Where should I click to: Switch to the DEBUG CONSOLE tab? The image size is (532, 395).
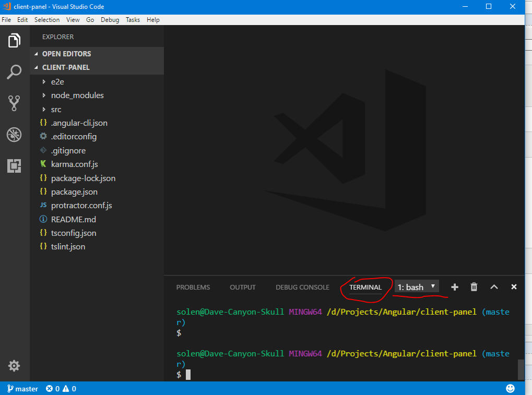(x=302, y=287)
